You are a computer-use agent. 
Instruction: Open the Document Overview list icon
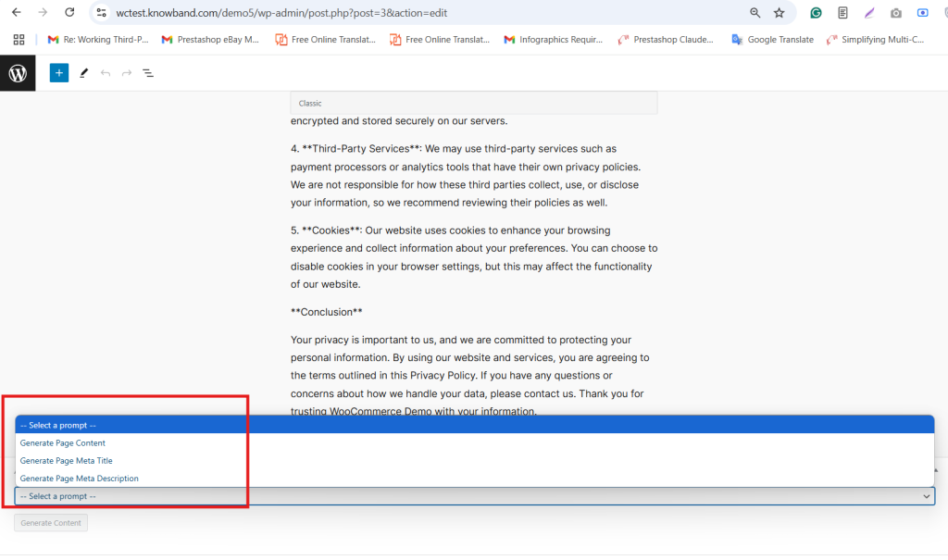pyautogui.click(x=148, y=73)
